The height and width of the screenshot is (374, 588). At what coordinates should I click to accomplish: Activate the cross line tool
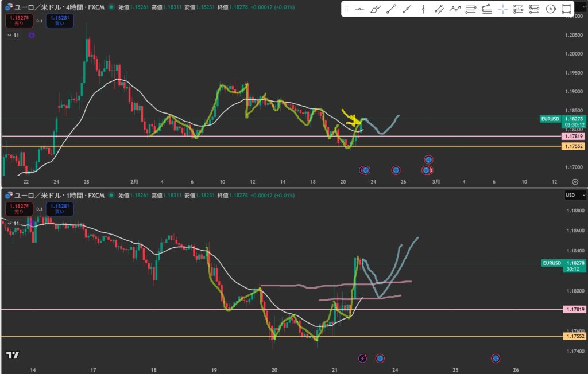502,9
